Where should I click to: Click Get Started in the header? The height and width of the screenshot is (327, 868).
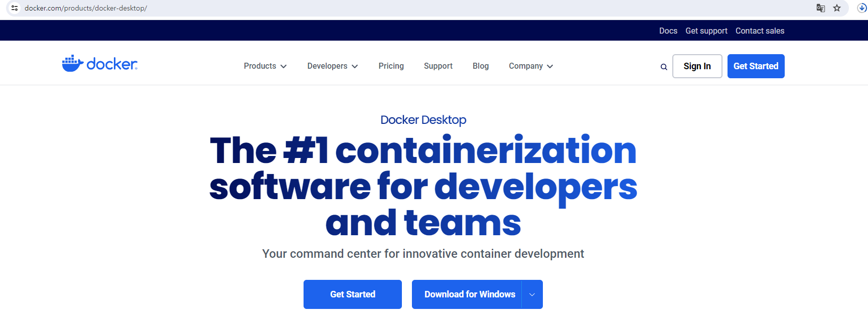coord(756,66)
